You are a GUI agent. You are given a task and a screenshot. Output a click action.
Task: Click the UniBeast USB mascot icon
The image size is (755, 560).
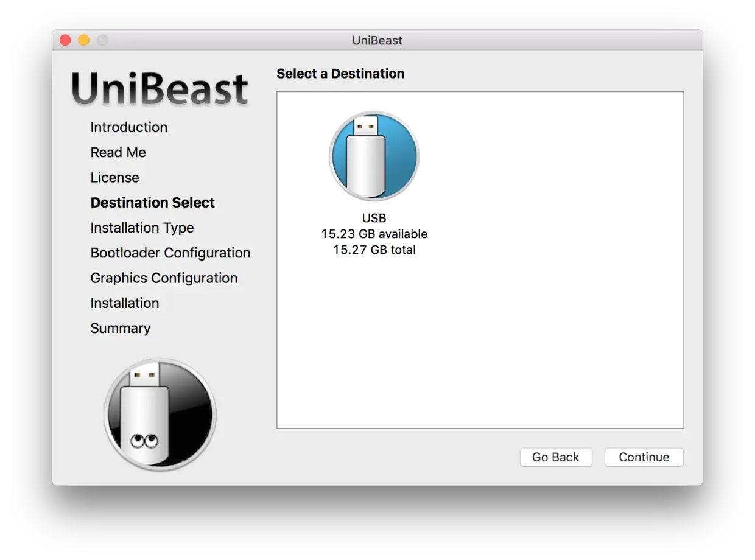[x=160, y=415]
